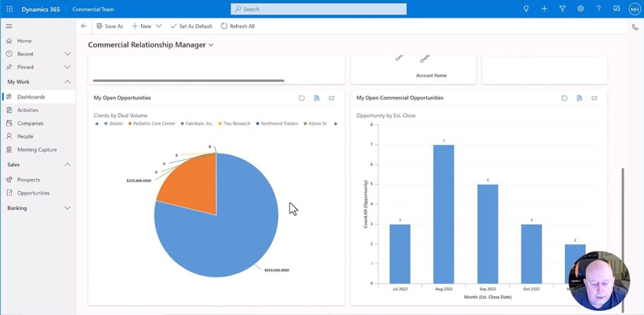Click the dashboard vertical scrollbar
Viewport: 644px width, 315px height.
pos(623,240)
